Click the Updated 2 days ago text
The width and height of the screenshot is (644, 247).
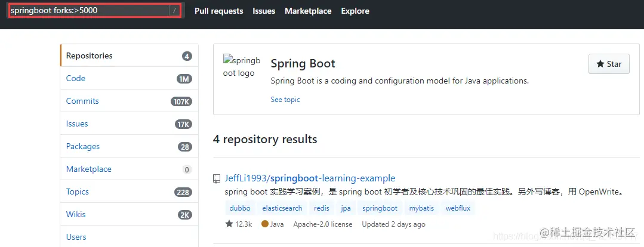[393, 224]
